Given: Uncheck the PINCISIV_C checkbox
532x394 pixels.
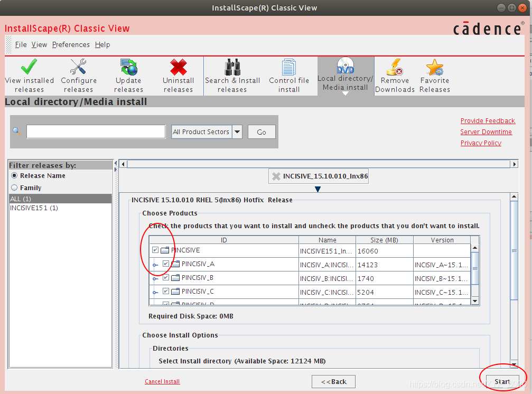Looking at the screenshot, I should (x=166, y=291).
